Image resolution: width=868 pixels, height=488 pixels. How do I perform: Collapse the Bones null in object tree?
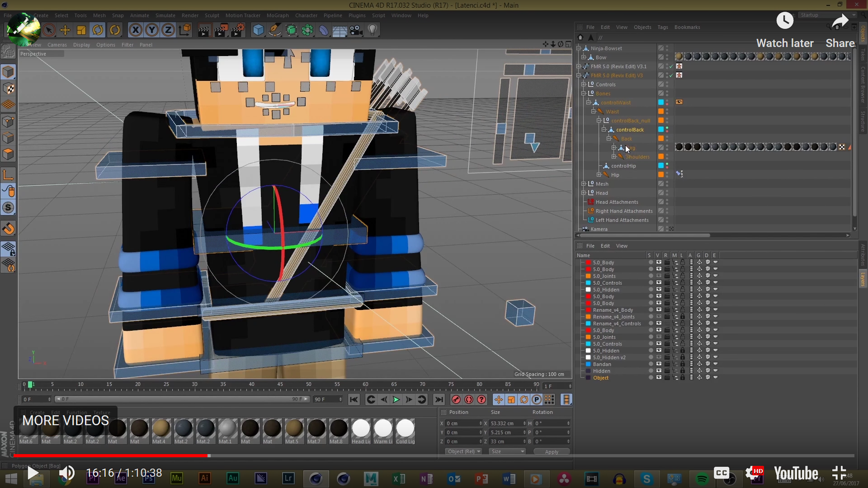click(584, 94)
